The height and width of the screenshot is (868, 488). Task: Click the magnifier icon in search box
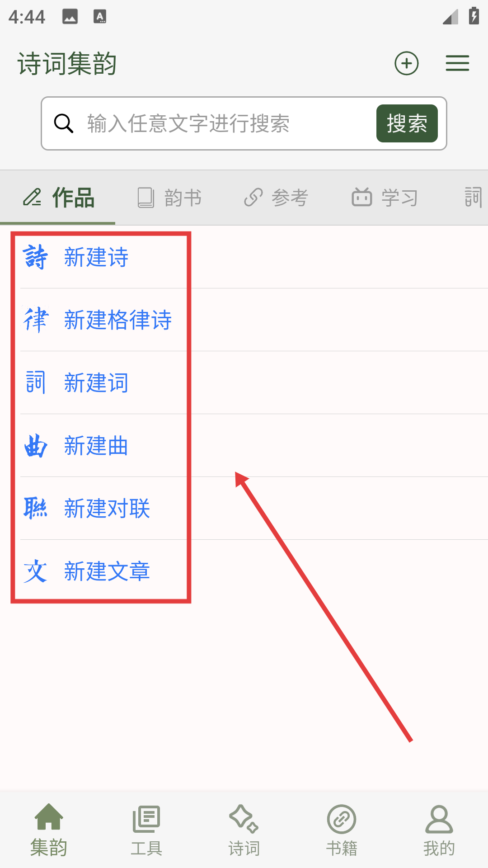[x=64, y=123]
